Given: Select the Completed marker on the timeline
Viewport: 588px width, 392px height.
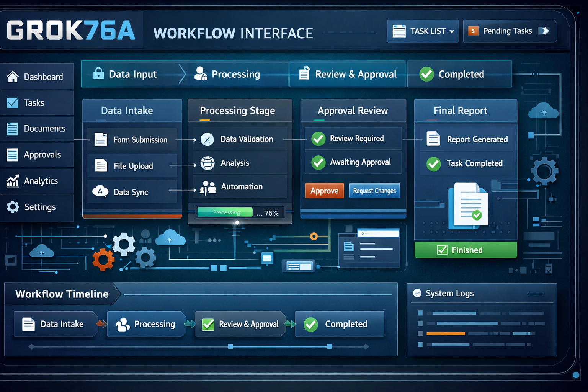Looking at the screenshot, I should click(339, 324).
